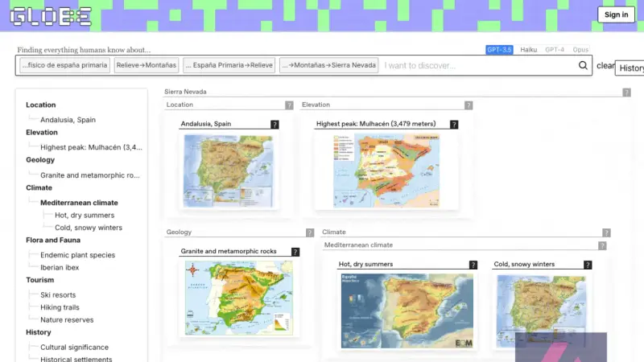Open info icon on Hot, dry summers card
Screen dimensions: 644x362
tap(473, 265)
